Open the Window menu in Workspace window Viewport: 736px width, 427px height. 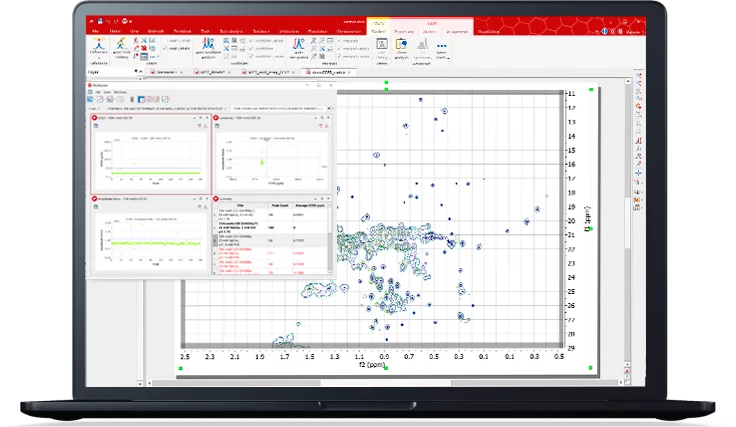(x=120, y=92)
